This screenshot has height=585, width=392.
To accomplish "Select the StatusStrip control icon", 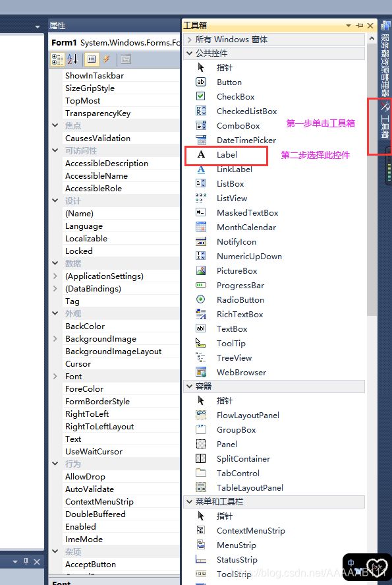I will pos(200,559).
